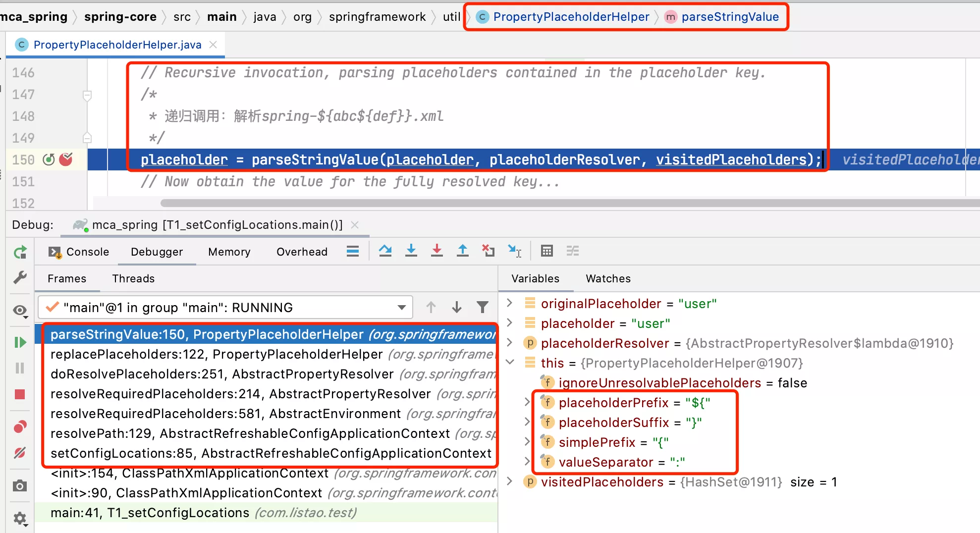Click fold end marker at line 149
Image resolution: width=980 pixels, height=533 pixels.
(87, 138)
